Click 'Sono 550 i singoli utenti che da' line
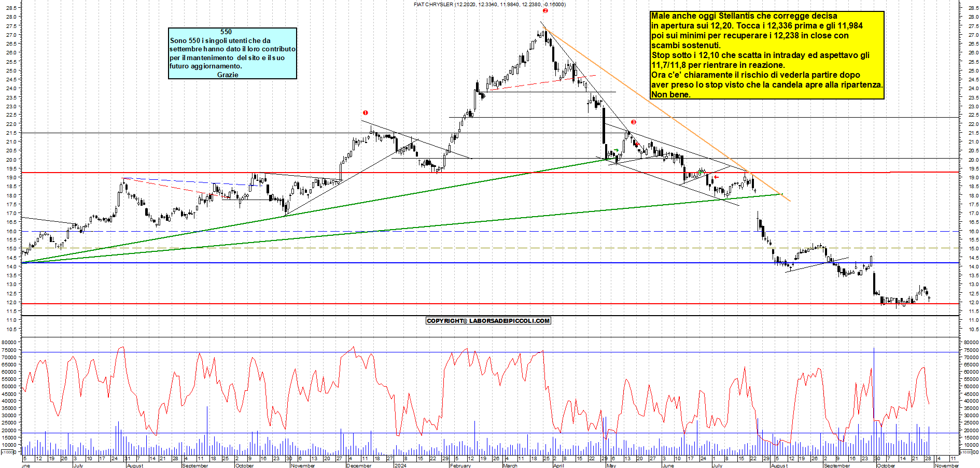The width and height of the screenshot is (980, 468). pyautogui.click(x=220, y=40)
